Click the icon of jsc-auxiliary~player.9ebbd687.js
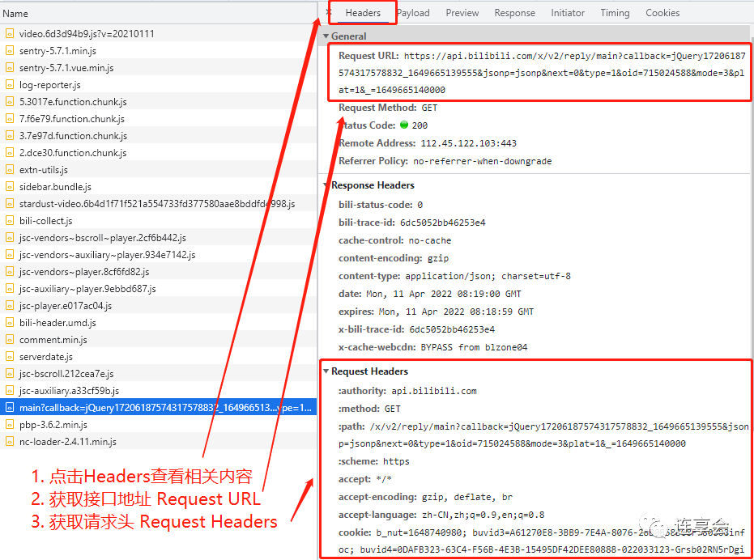 pyautogui.click(x=9, y=288)
